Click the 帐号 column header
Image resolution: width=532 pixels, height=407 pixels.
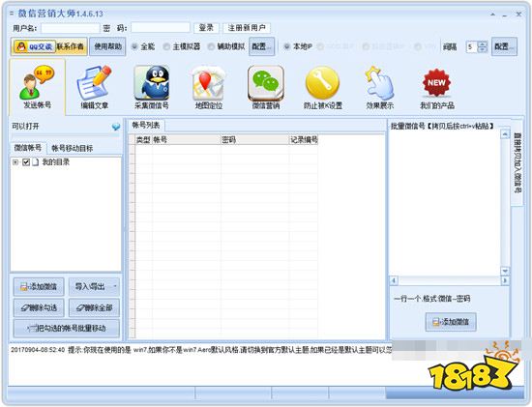click(187, 140)
